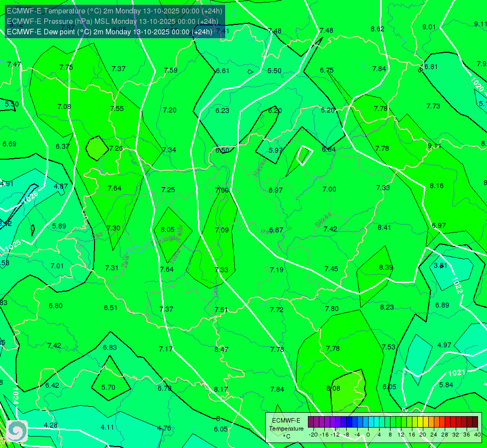Click the 4.87 temperature value

[x=61, y=186]
